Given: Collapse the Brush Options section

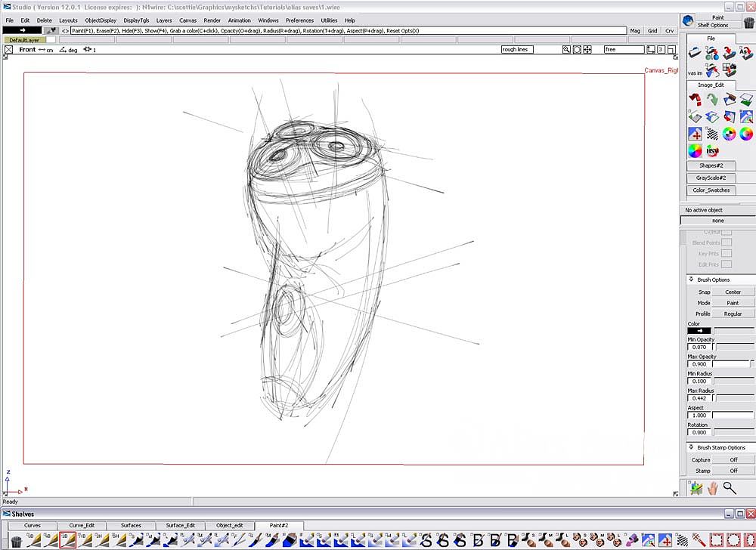Looking at the screenshot, I should 691,280.
